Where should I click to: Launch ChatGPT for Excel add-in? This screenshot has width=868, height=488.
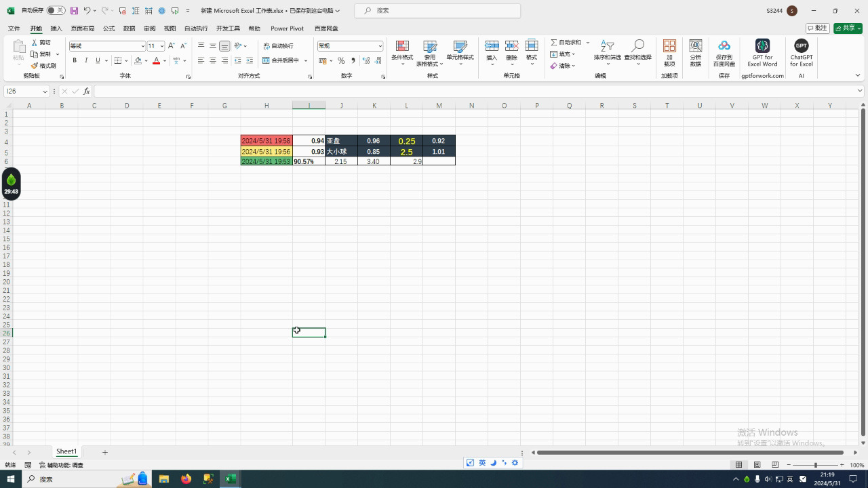click(802, 52)
